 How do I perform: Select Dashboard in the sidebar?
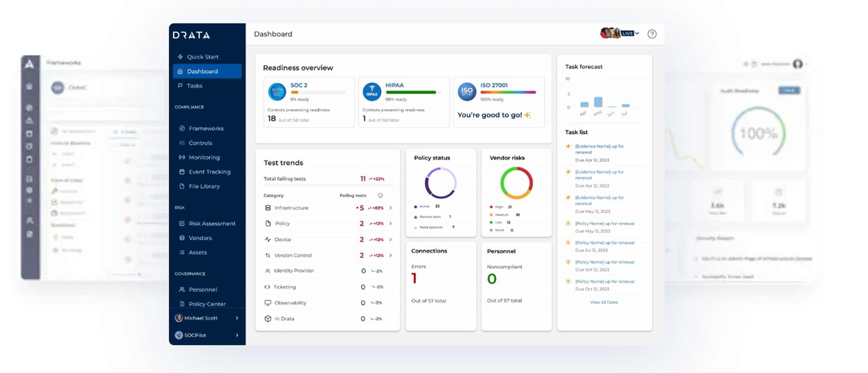tap(207, 71)
